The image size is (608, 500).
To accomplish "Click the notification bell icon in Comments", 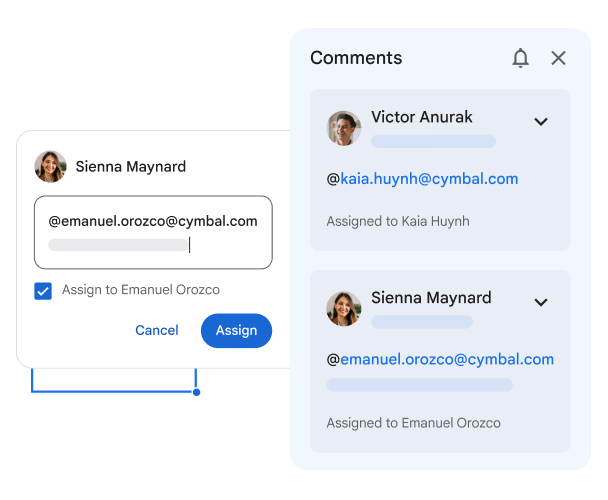I will (x=520, y=58).
